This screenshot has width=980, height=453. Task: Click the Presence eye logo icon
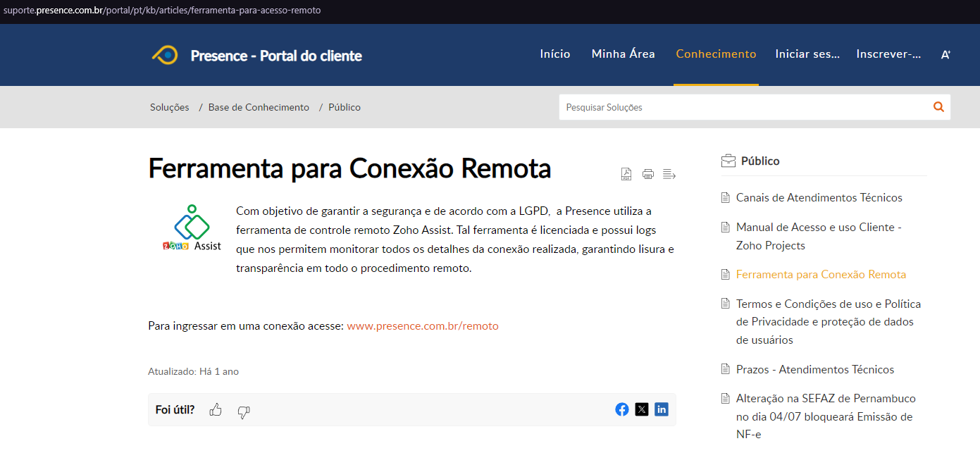(x=165, y=55)
